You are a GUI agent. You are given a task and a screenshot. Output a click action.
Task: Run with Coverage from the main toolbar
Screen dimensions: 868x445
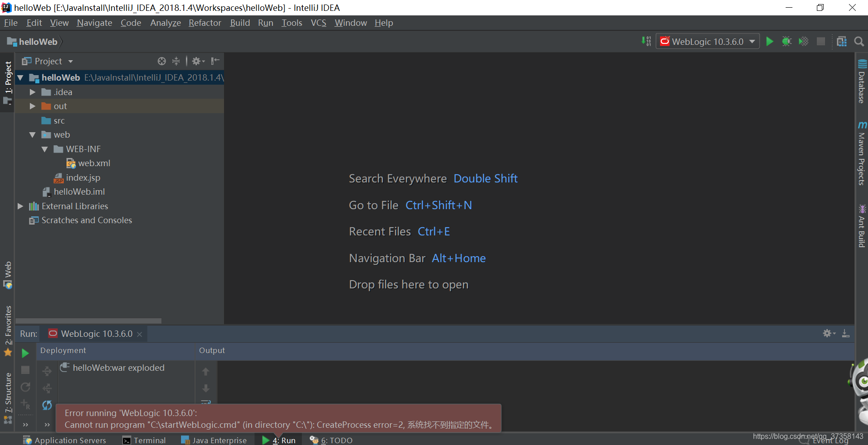click(x=804, y=42)
